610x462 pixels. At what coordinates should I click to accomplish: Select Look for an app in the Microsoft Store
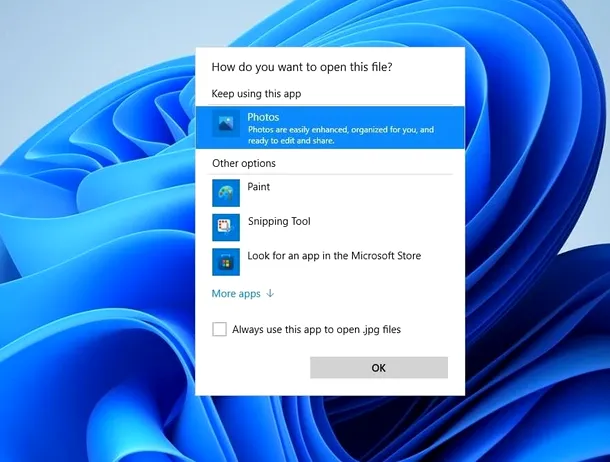(x=334, y=256)
